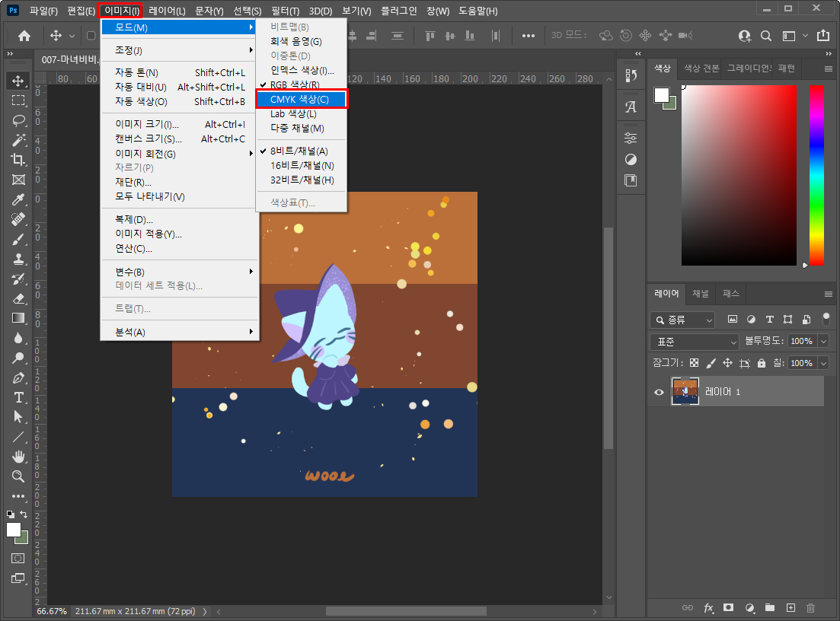Select the Blur tool
The image size is (840, 621).
(18, 338)
